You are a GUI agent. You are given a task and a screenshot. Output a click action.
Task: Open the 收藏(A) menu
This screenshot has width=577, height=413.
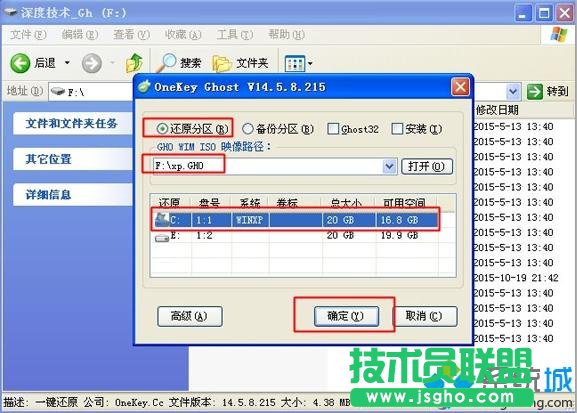click(183, 35)
